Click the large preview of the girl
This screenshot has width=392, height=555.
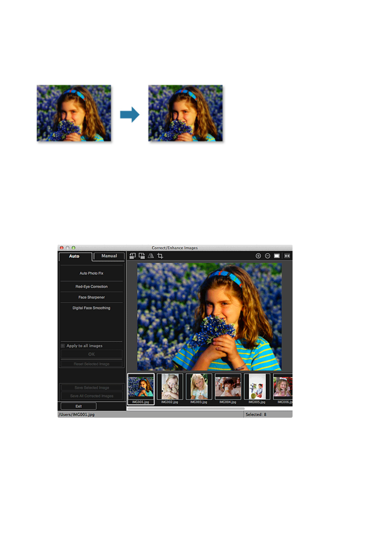coord(210,317)
